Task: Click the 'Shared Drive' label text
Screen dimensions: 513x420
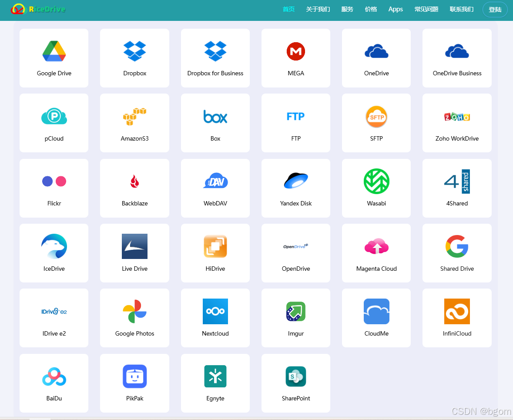Action: coord(457,269)
